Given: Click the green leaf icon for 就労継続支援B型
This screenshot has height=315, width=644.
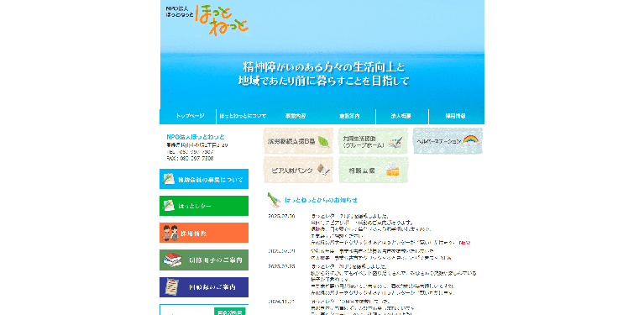Looking at the screenshot, I should coord(323,142).
